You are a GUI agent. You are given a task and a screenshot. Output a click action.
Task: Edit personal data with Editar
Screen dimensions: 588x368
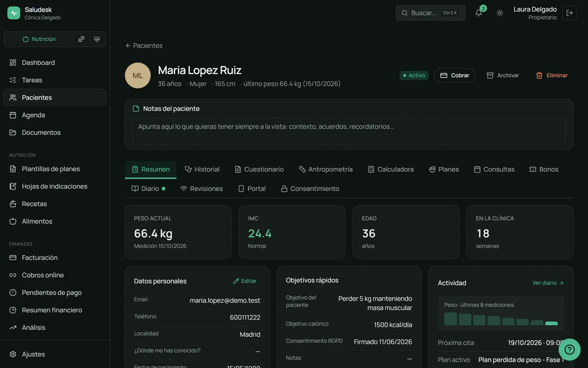pos(245,281)
